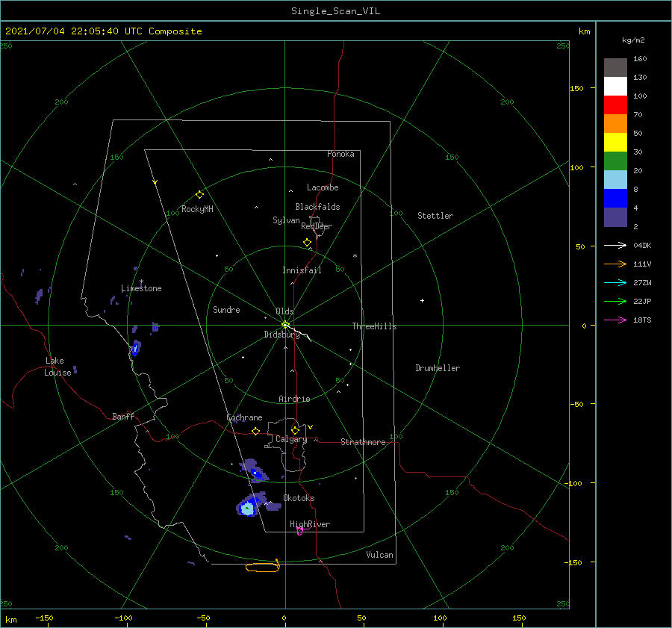The image size is (672, 628).
Task: Select the blue 4-8 color swatch
Action: (615, 199)
